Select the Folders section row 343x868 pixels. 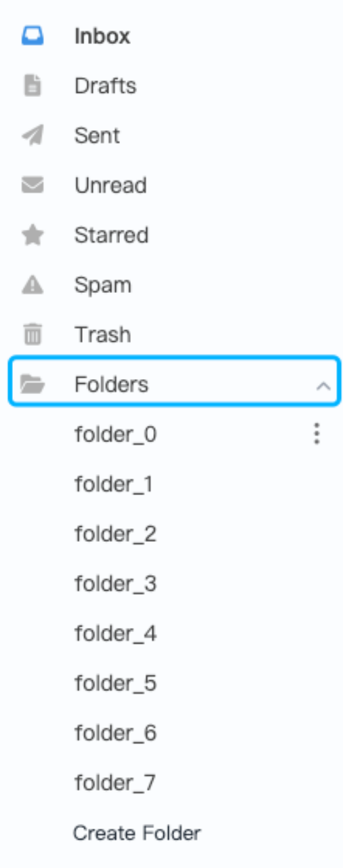(x=175, y=384)
